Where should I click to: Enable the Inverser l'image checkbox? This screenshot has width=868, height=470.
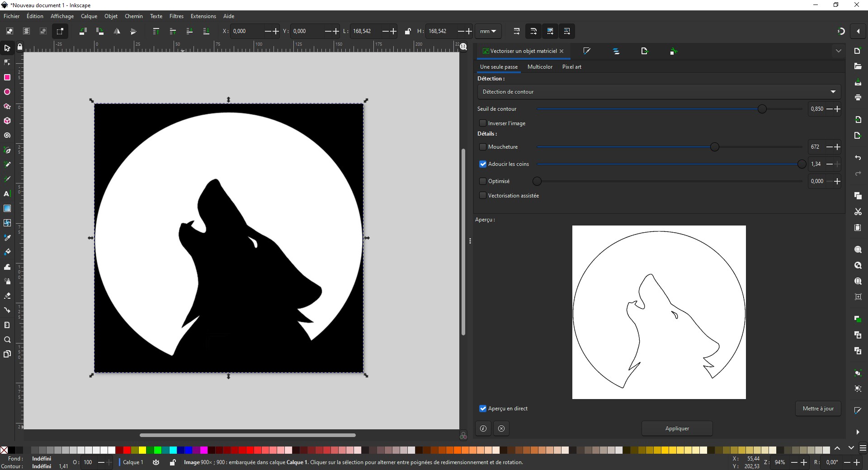point(483,123)
